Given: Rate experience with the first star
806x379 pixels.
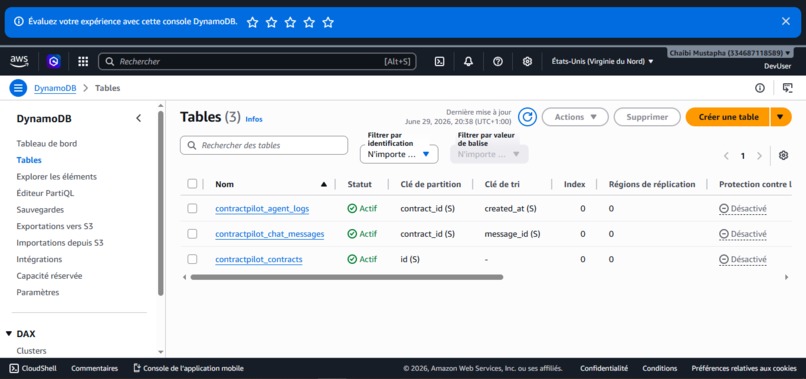Looking at the screenshot, I should coord(252,22).
